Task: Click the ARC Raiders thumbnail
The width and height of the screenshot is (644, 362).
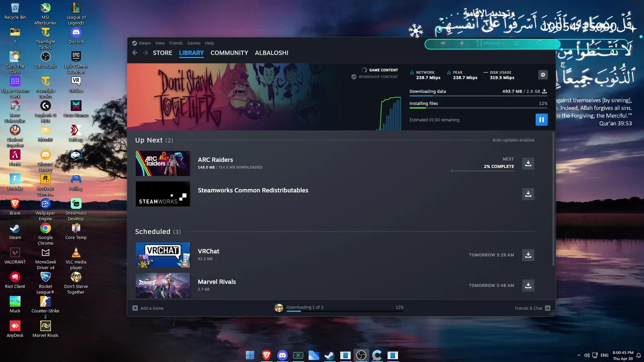Action: (163, 163)
